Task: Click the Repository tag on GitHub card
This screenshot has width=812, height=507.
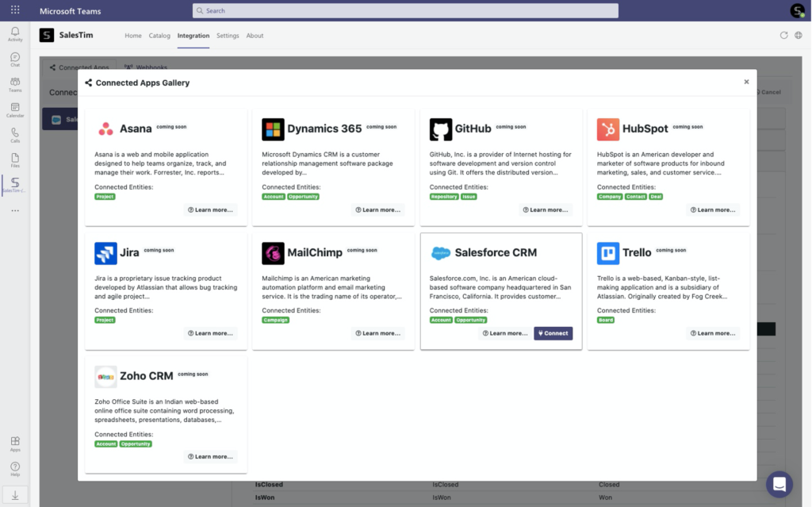Action: 444,197
